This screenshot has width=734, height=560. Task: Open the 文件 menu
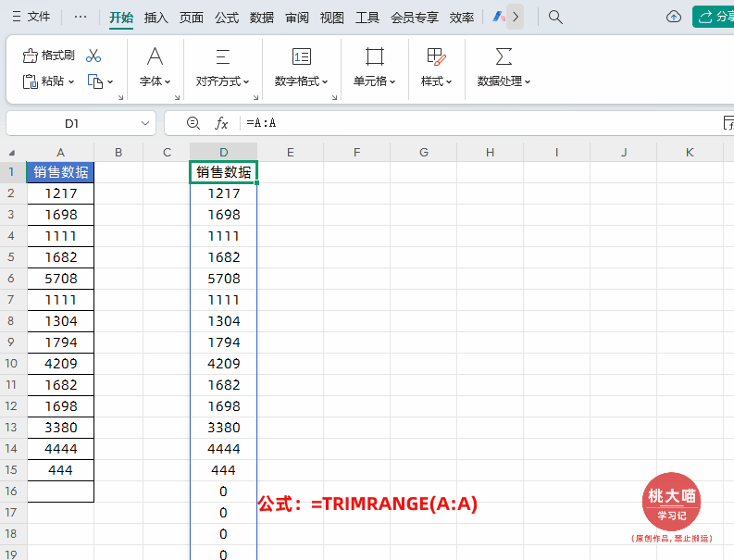pos(31,17)
